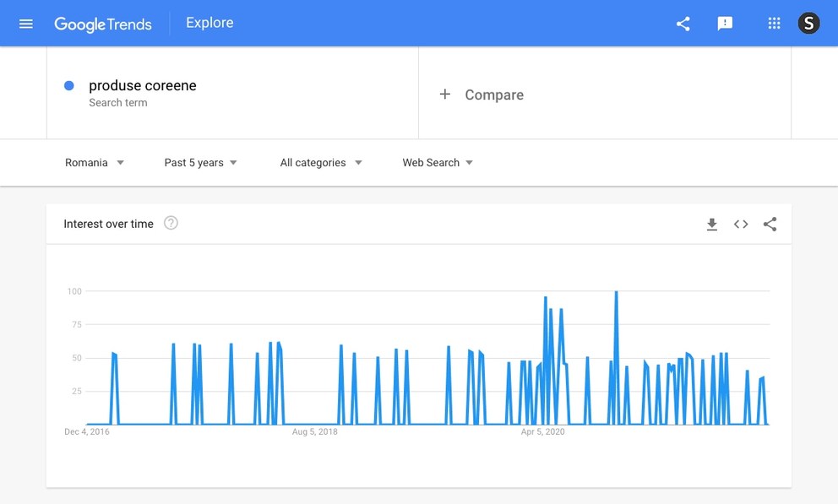Click the blue search term dot

pos(69,86)
